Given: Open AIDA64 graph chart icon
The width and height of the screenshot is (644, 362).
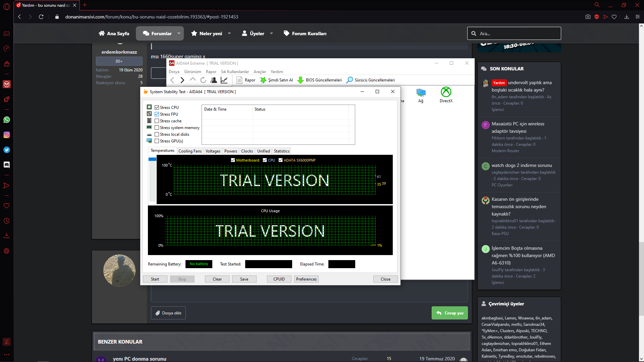Looking at the screenshot, I should 224,80.
